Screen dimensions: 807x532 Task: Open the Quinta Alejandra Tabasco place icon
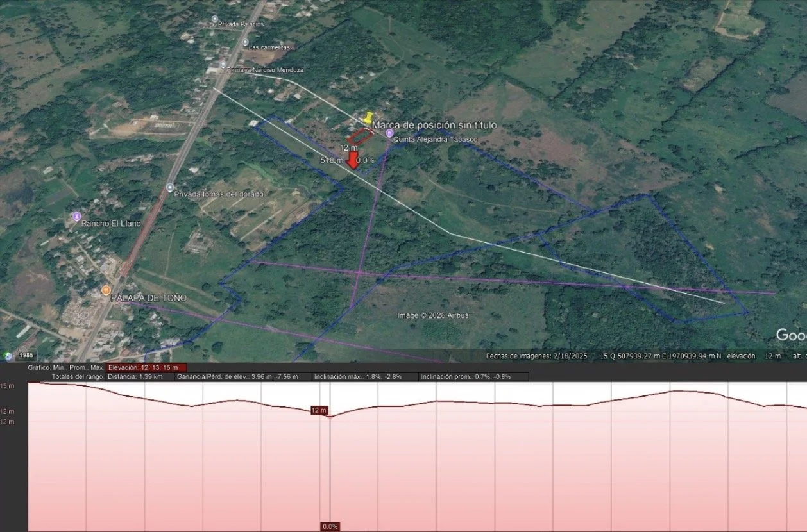[390, 133]
